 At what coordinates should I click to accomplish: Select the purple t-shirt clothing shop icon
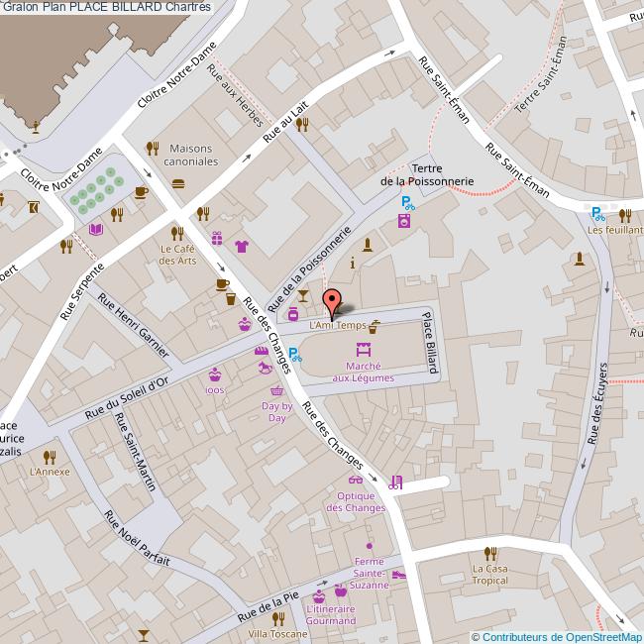(x=241, y=245)
